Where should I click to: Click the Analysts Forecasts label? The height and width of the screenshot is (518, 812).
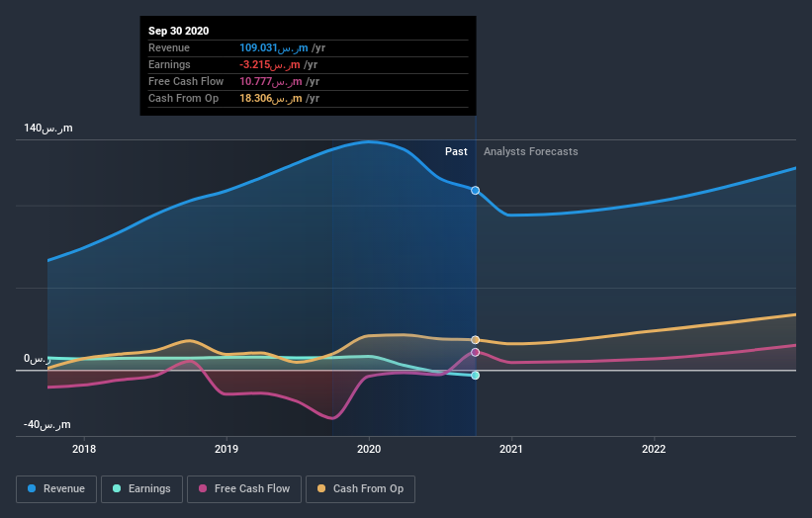click(x=531, y=151)
